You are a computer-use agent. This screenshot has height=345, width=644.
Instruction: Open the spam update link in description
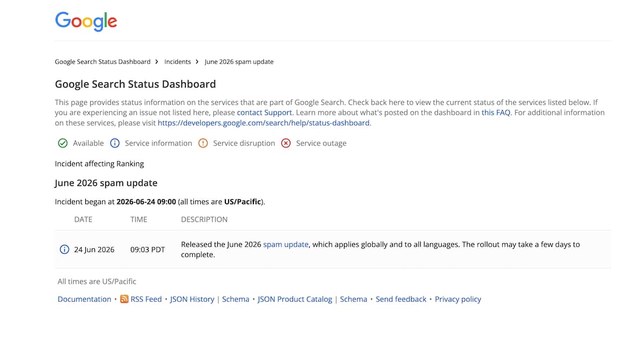click(286, 244)
